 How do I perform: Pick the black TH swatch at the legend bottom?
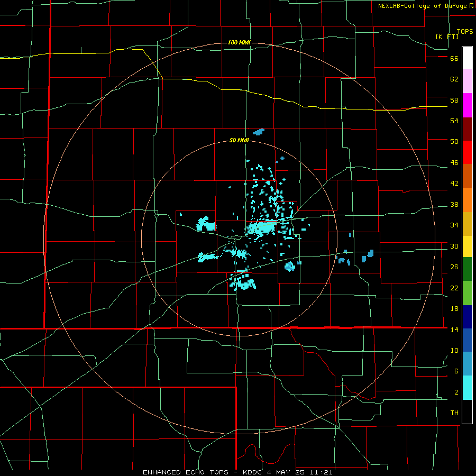[467, 411]
